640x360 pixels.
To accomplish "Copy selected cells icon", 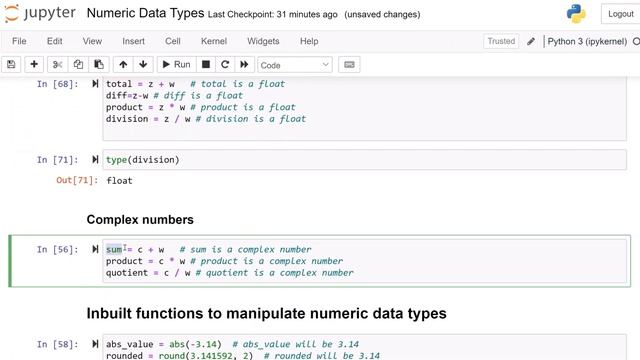I will [78, 64].
